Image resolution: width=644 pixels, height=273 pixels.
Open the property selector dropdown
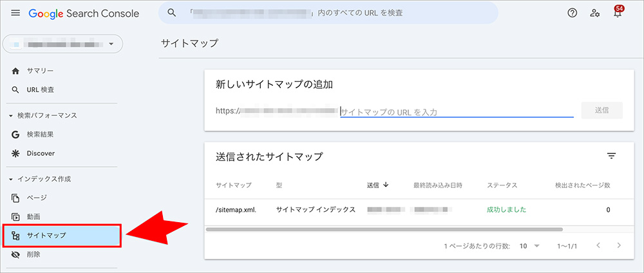tap(62, 44)
